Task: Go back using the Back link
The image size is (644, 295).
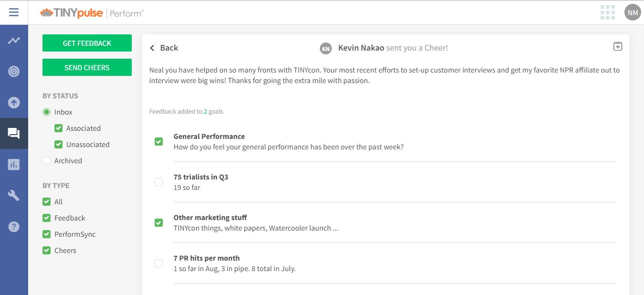Action: point(164,48)
